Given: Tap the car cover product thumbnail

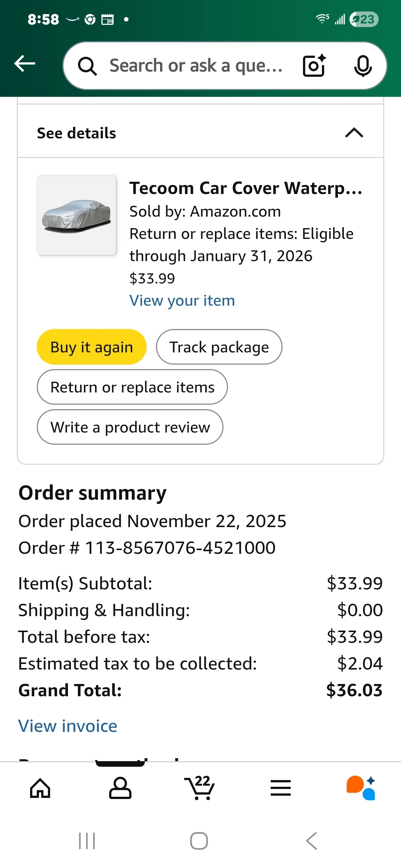Looking at the screenshot, I should [x=76, y=215].
